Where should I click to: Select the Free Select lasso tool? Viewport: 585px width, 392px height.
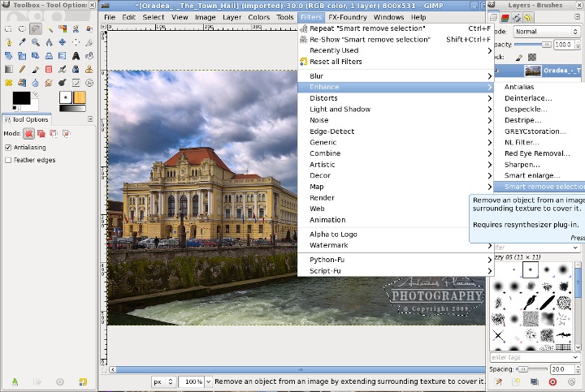coord(36,28)
